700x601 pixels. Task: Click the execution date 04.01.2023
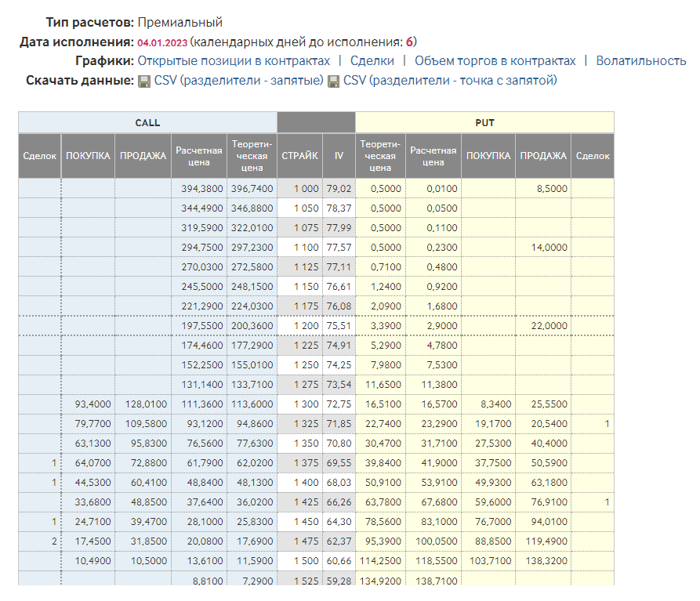point(163,42)
